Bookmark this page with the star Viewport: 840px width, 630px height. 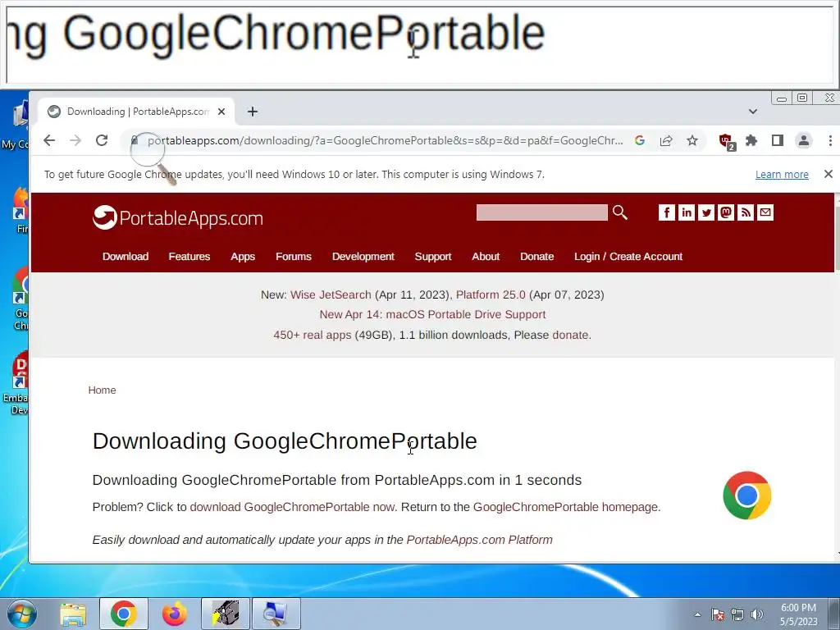point(692,140)
